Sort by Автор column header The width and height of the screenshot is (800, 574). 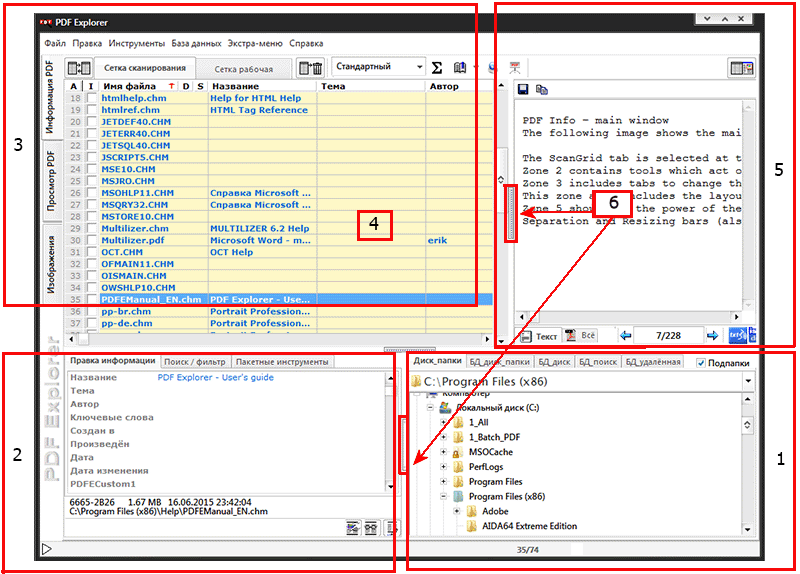[458, 86]
